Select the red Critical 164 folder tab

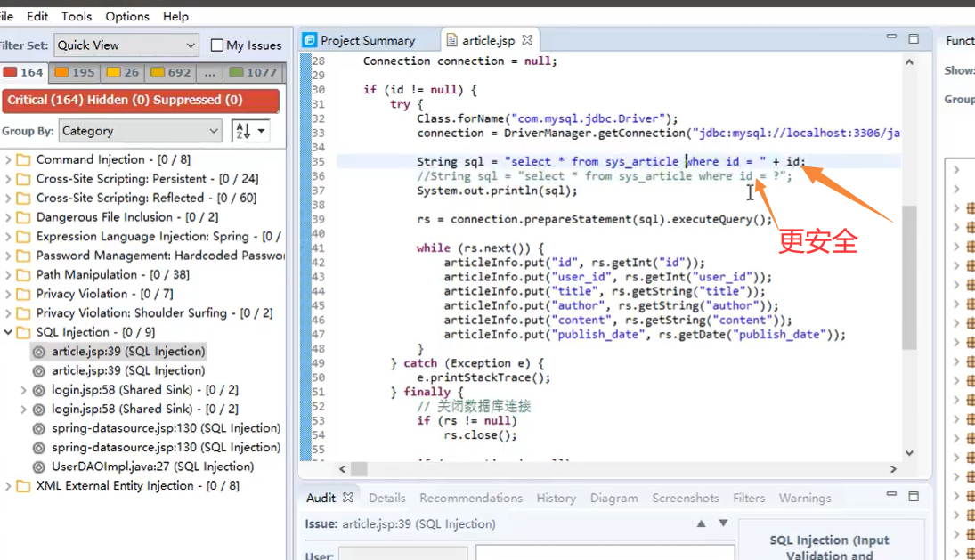click(x=24, y=72)
